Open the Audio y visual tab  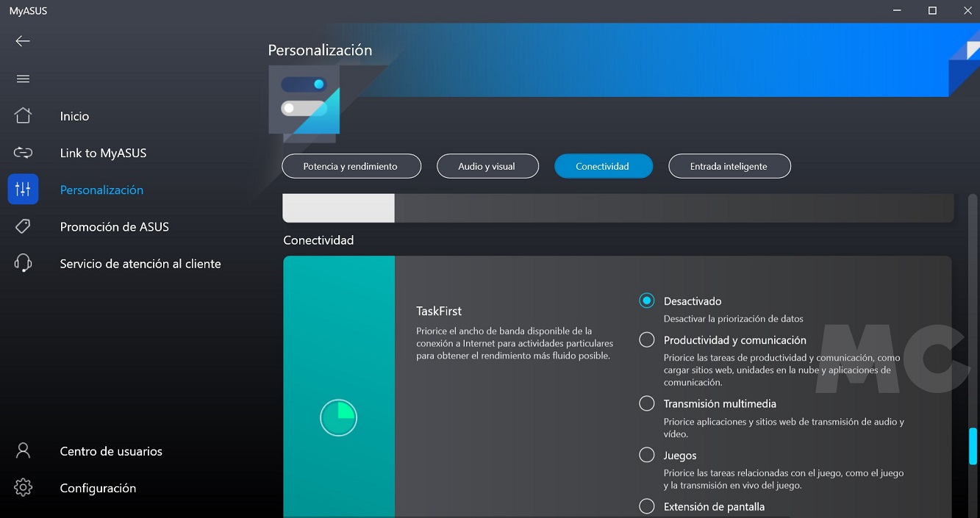(x=487, y=166)
